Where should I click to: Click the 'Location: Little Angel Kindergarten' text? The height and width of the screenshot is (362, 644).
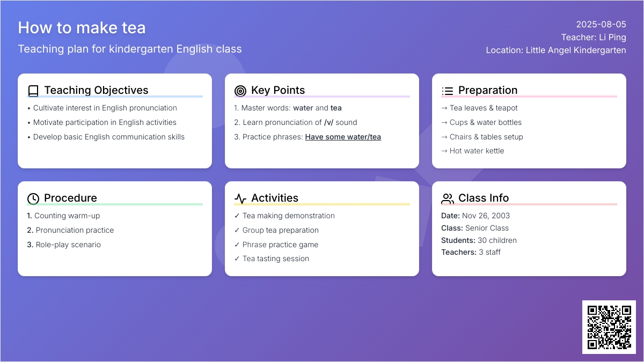click(556, 50)
